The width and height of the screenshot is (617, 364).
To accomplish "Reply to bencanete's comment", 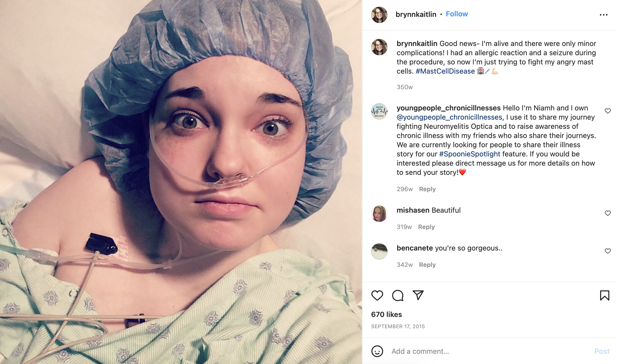I will pos(427,265).
